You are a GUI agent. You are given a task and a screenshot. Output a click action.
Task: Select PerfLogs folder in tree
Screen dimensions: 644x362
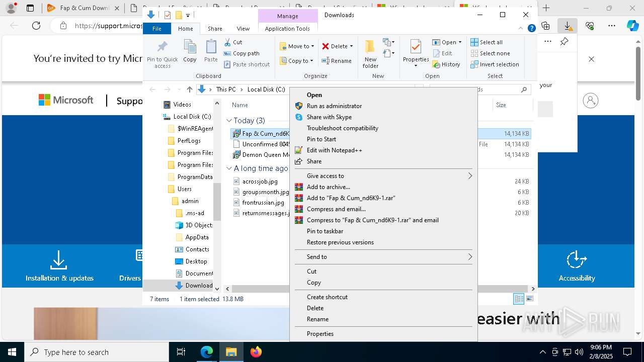(189, 141)
